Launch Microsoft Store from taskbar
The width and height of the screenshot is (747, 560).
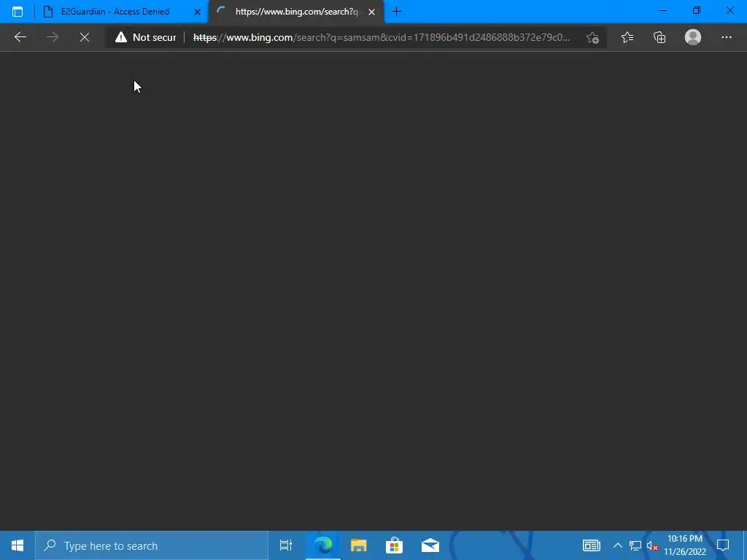coord(394,545)
